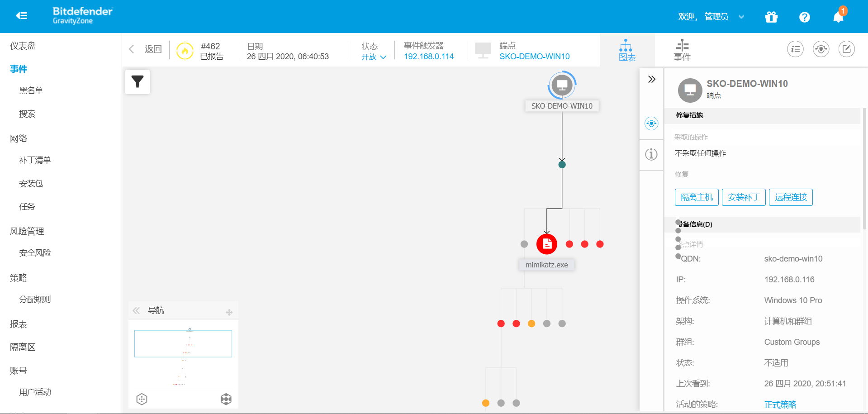Click the Custom Groups value
Image resolution: width=868 pixels, height=414 pixels.
coord(792,342)
